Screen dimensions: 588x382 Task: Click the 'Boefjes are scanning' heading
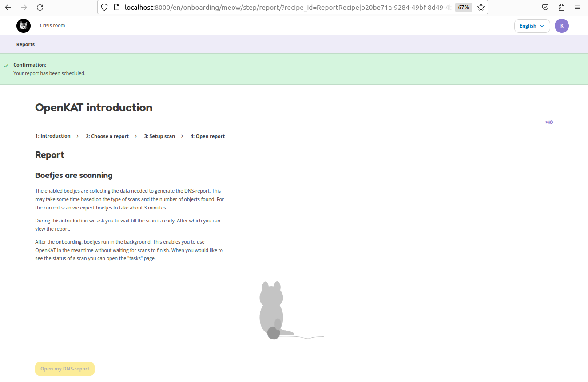[74, 175]
